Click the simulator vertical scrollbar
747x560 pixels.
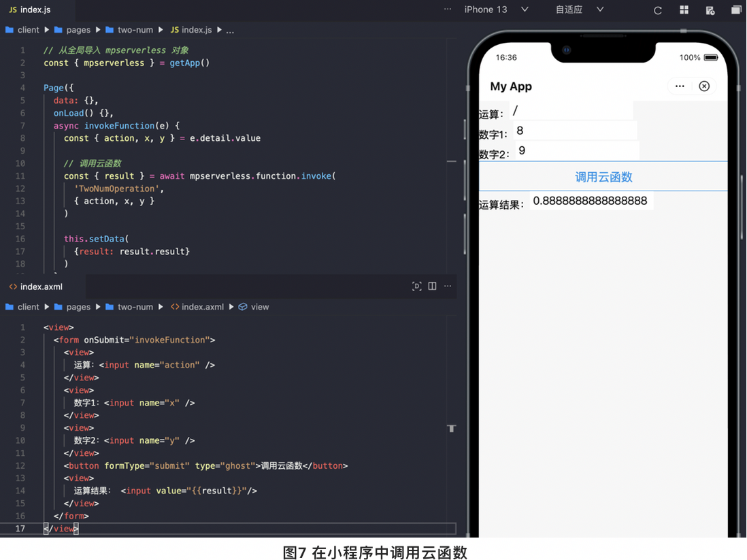pyautogui.click(x=742, y=208)
